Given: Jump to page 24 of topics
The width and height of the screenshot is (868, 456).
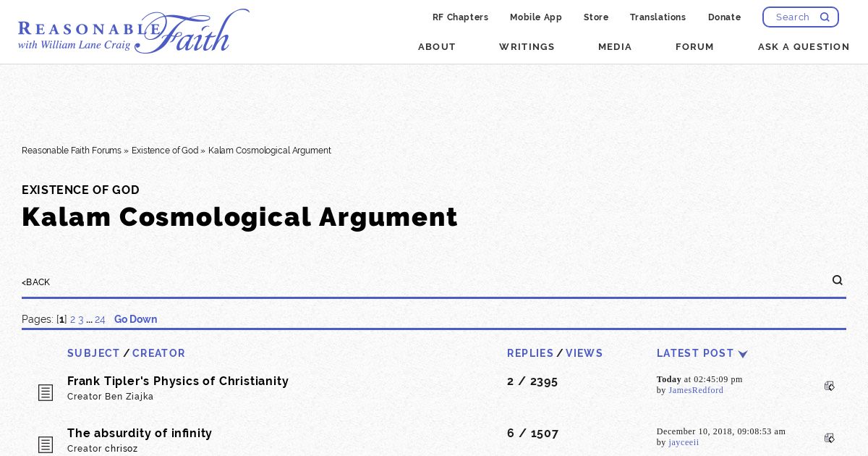Looking at the screenshot, I should (100, 319).
